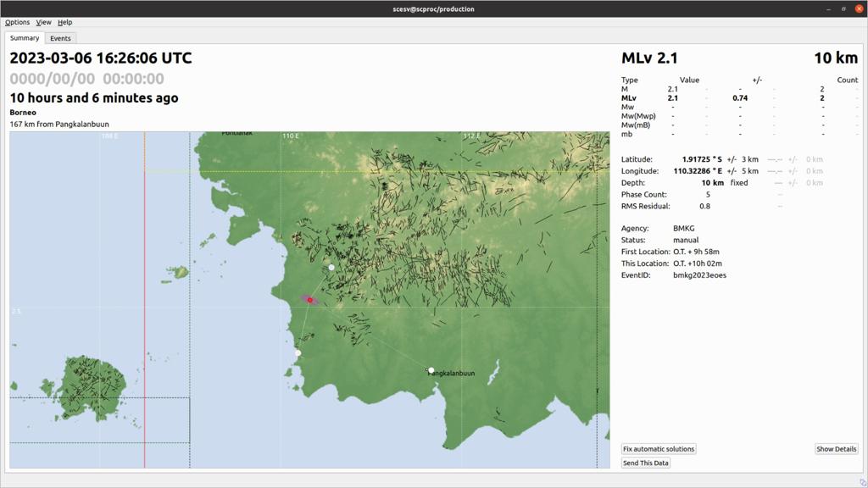Click the EventID value bmkg2023eoes

click(x=701, y=274)
